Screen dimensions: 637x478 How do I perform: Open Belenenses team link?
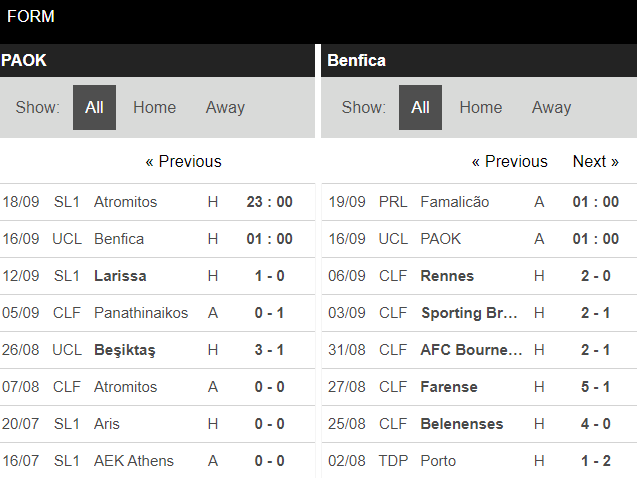click(462, 424)
